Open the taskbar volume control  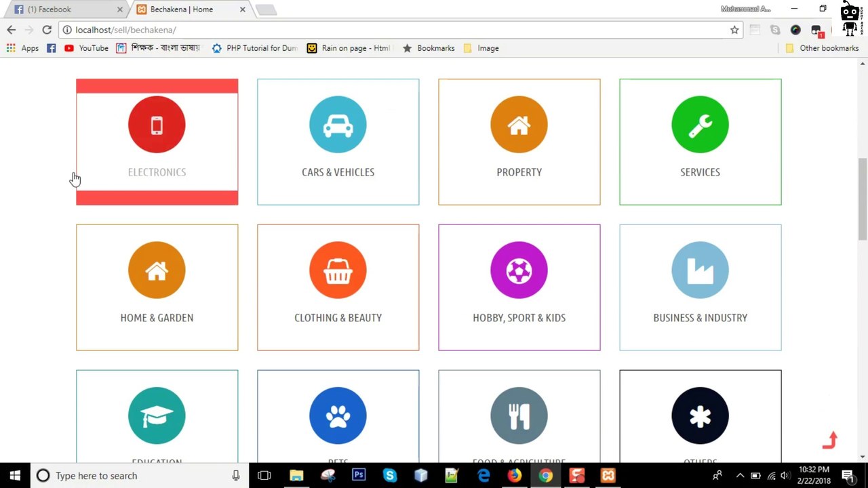click(785, 476)
